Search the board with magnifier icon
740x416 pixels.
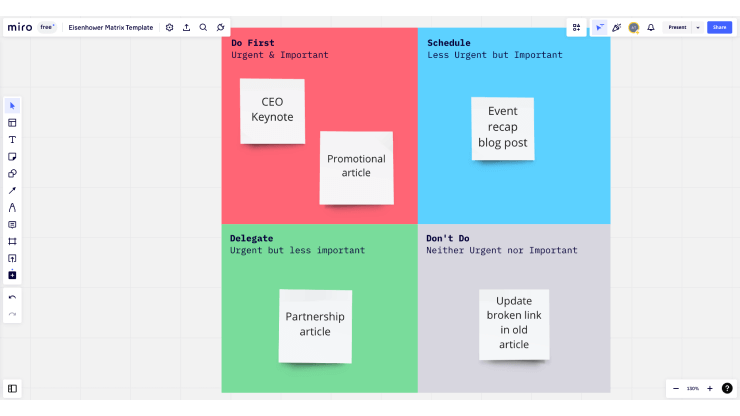point(203,27)
